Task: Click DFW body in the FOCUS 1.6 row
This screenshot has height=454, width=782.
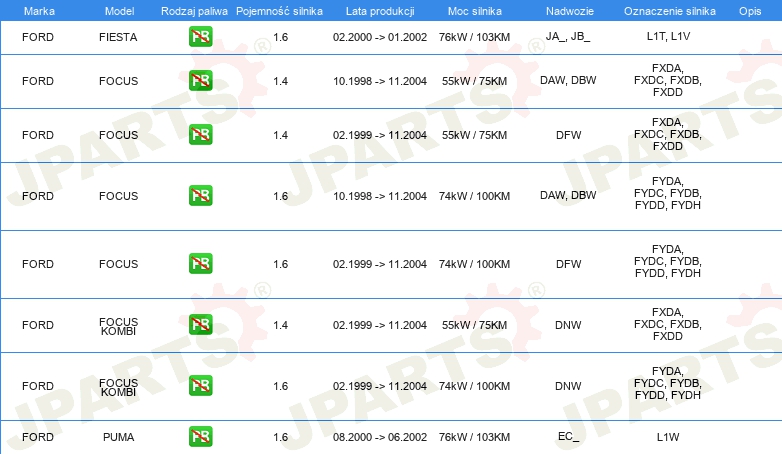Action: (569, 264)
